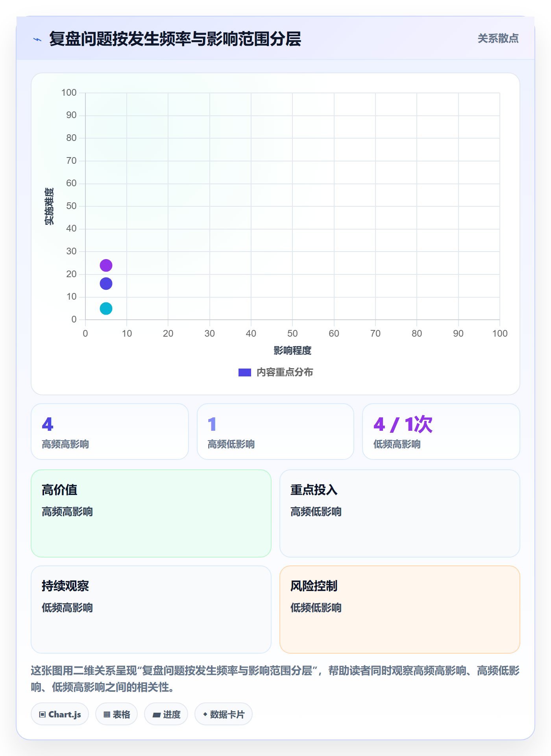Click the 表格 tag
551x756 pixels.
tap(116, 714)
